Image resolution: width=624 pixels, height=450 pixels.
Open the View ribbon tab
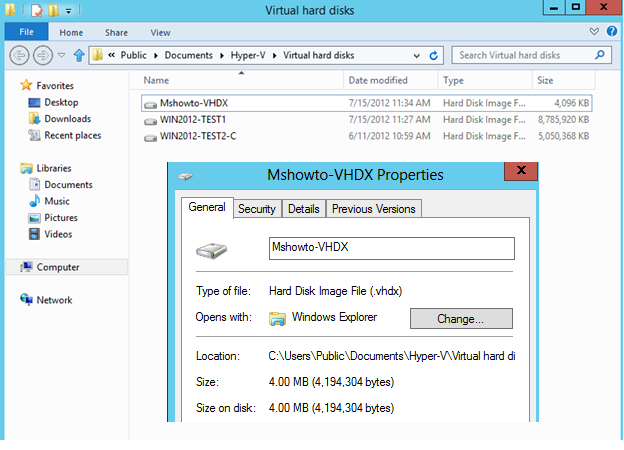click(160, 33)
